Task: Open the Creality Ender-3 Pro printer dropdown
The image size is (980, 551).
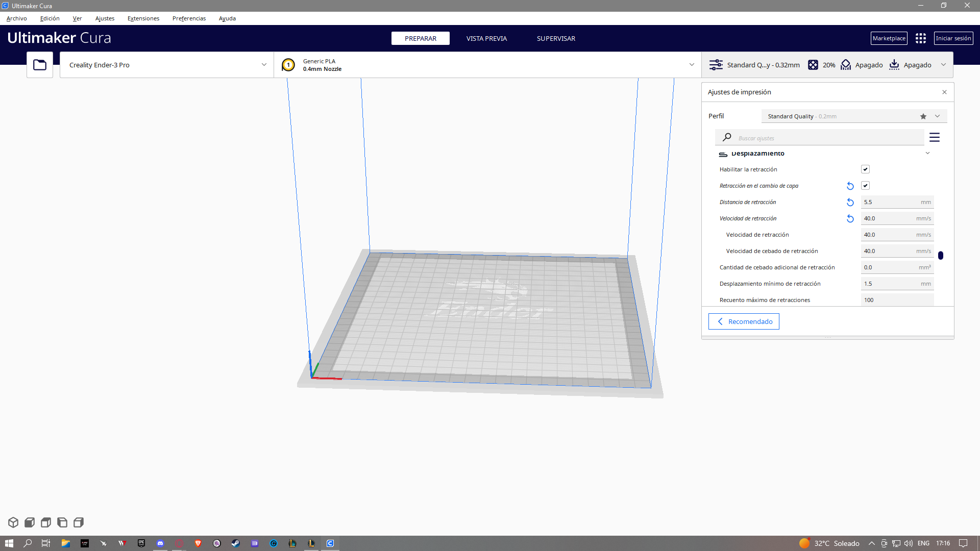Action: click(x=166, y=65)
